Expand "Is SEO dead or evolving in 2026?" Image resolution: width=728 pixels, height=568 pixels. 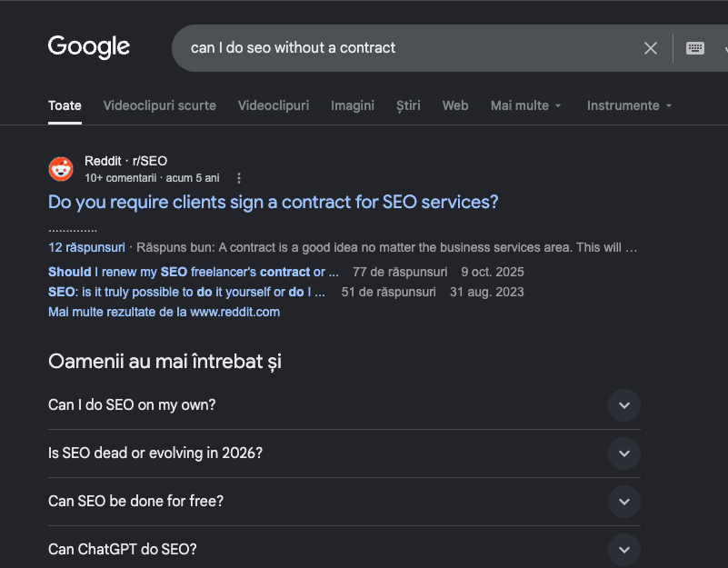(x=344, y=453)
